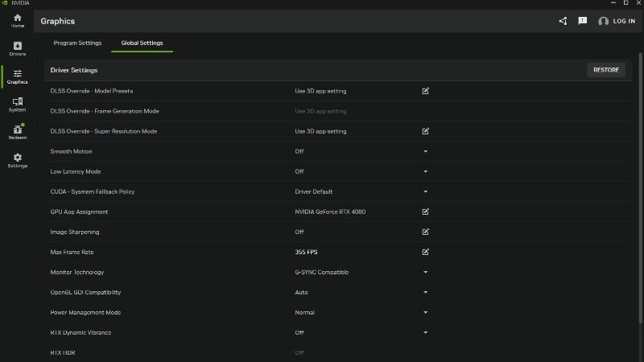Screen dimensions: 644x362
Task: Edit DLSS Override Model Presets setting
Action: click(426, 91)
